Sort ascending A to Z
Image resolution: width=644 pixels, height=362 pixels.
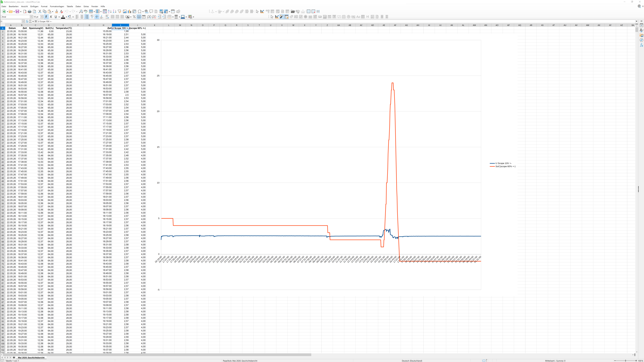coord(110,12)
